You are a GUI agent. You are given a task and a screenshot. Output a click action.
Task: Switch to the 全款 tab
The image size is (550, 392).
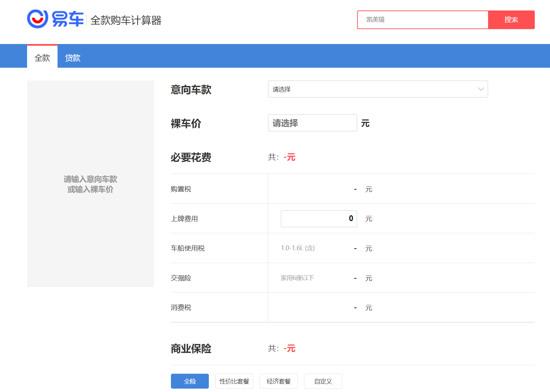click(42, 58)
